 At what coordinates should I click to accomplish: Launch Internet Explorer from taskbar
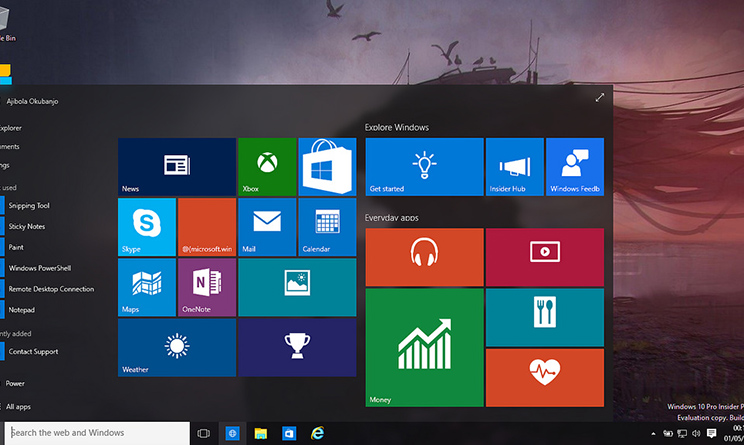[x=317, y=433]
